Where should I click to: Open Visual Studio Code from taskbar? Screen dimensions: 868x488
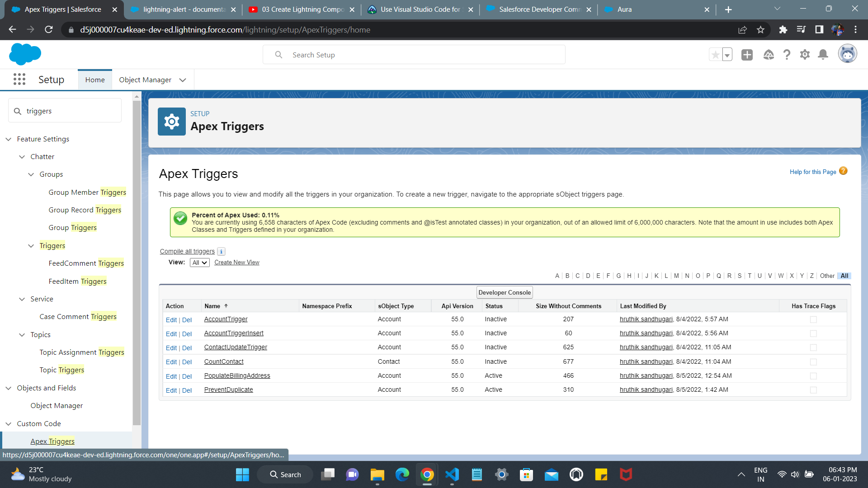coord(452,474)
